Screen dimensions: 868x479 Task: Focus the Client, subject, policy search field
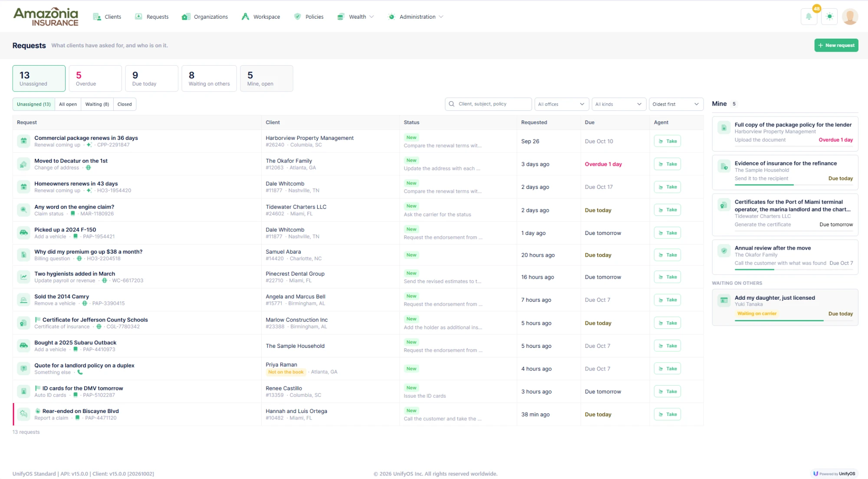tap(488, 104)
